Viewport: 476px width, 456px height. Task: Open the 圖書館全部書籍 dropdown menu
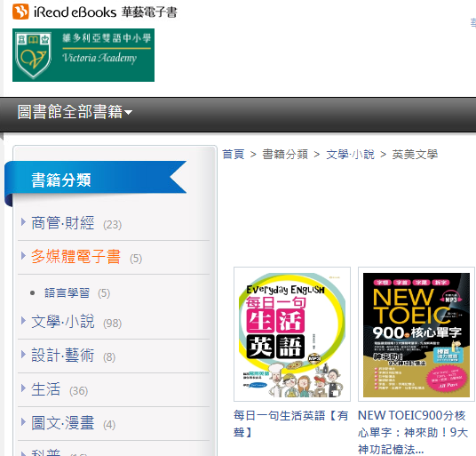(75, 112)
